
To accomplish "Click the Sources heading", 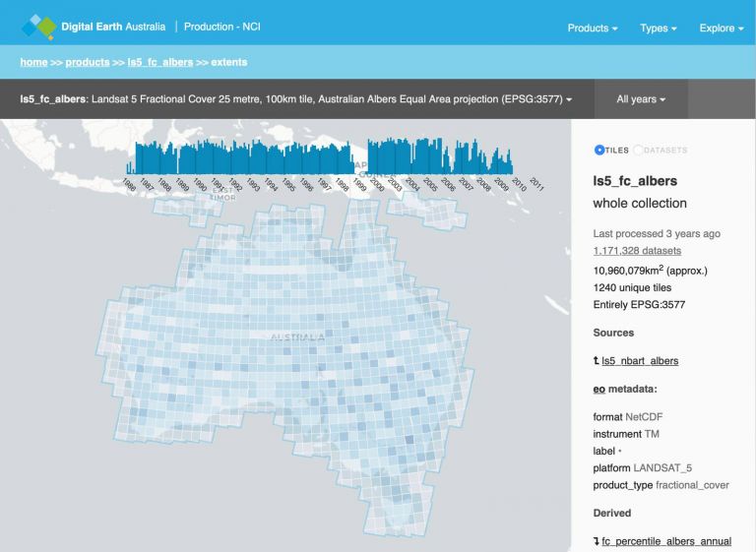I will (613, 333).
